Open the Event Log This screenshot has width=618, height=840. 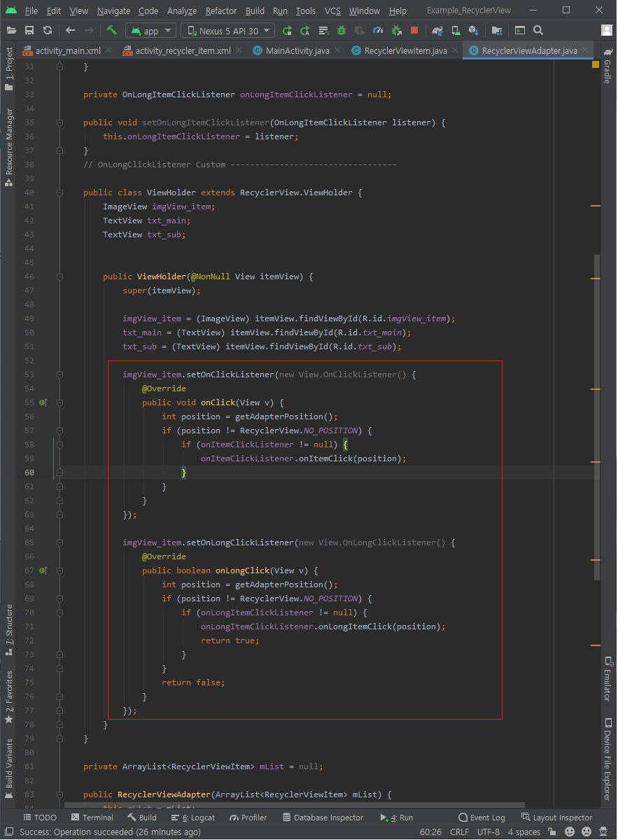(x=482, y=818)
